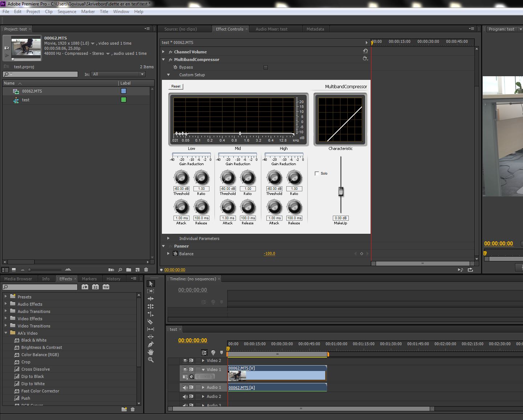Image resolution: width=523 pixels, height=420 pixels.
Task: Select the Slide tool
Action: pyautogui.click(x=151, y=337)
